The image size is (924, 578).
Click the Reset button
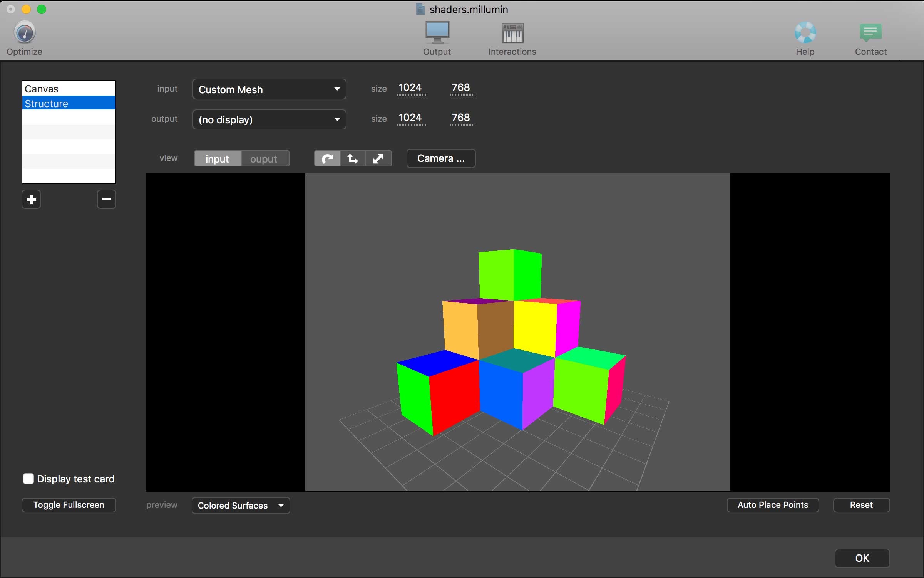pyautogui.click(x=862, y=505)
